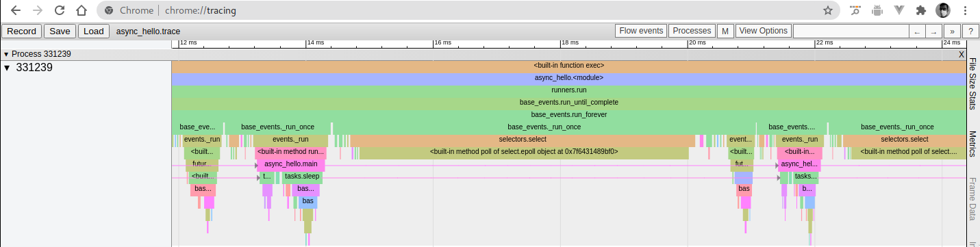
Task: Click the 20 ms ruler mark
Action: tap(697, 42)
